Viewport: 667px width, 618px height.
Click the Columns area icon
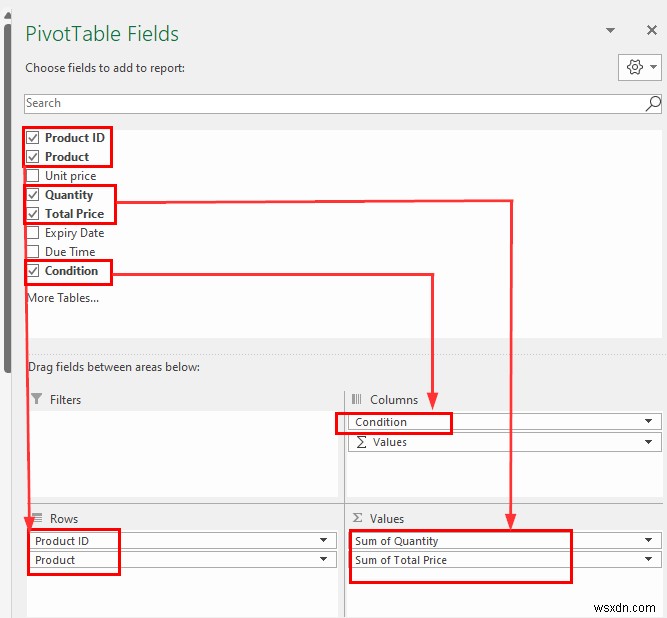click(x=356, y=399)
